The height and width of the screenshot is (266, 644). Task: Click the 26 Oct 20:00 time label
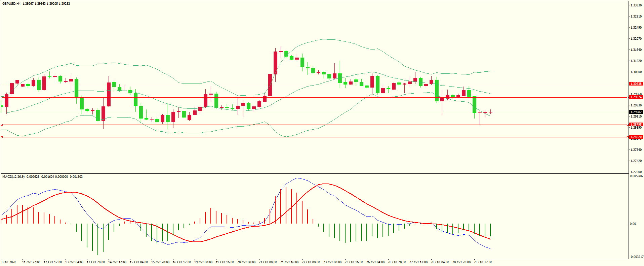pos(397,262)
